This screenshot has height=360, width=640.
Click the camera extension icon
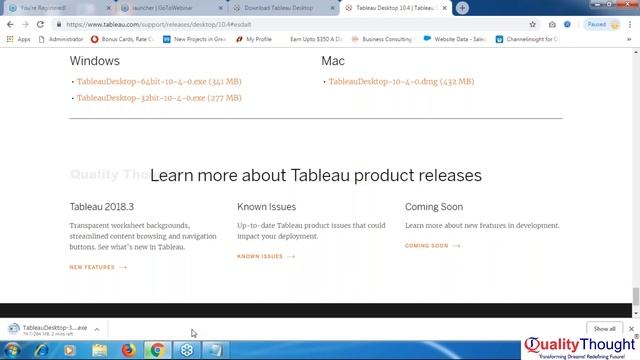click(x=552, y=24)
